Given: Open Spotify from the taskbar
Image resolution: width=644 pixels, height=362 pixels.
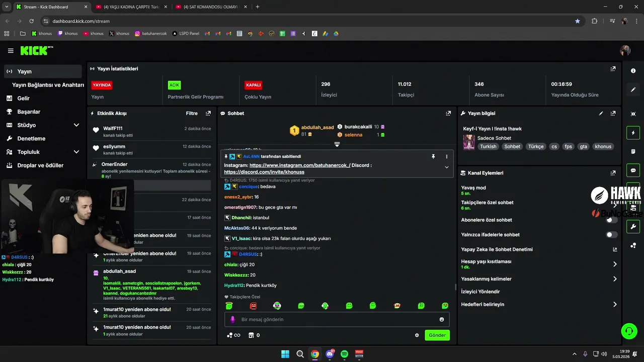Looking at the screenshot, I should pyautogui.click(x=345, y=354).
